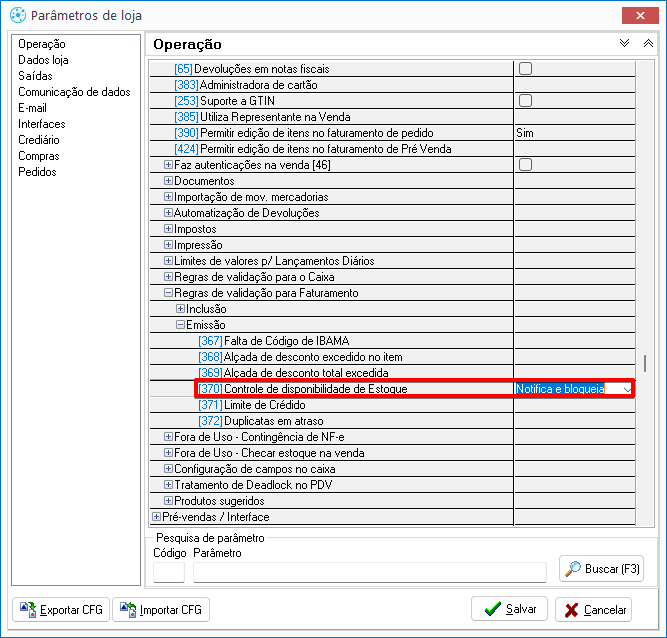Expand Regras de validação para o Caixa
Image resolution: width=667 pixels, height=638 pixels.
point(168,277)
